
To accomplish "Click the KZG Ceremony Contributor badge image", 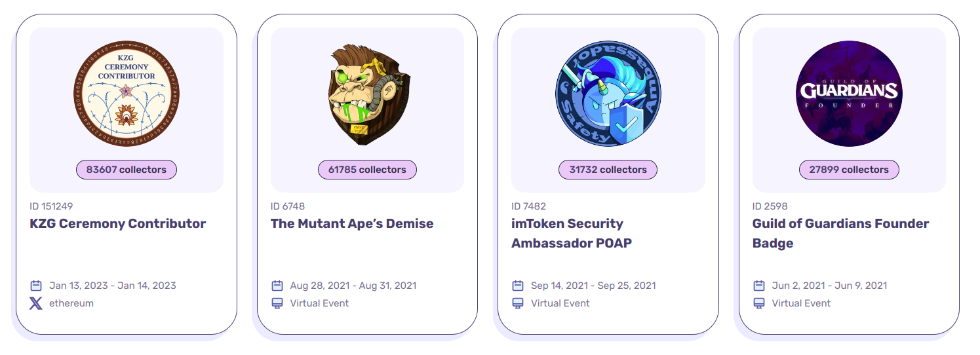I will [127, 94].
